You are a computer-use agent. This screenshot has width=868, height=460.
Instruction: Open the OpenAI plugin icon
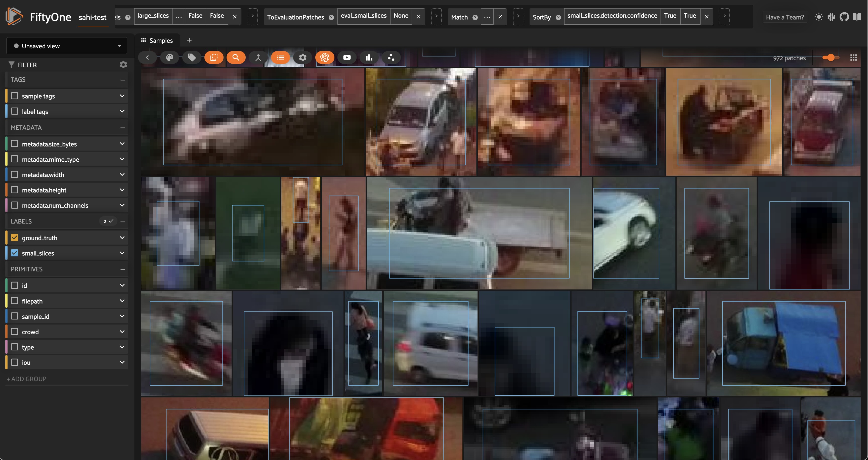tap(324, 58)
